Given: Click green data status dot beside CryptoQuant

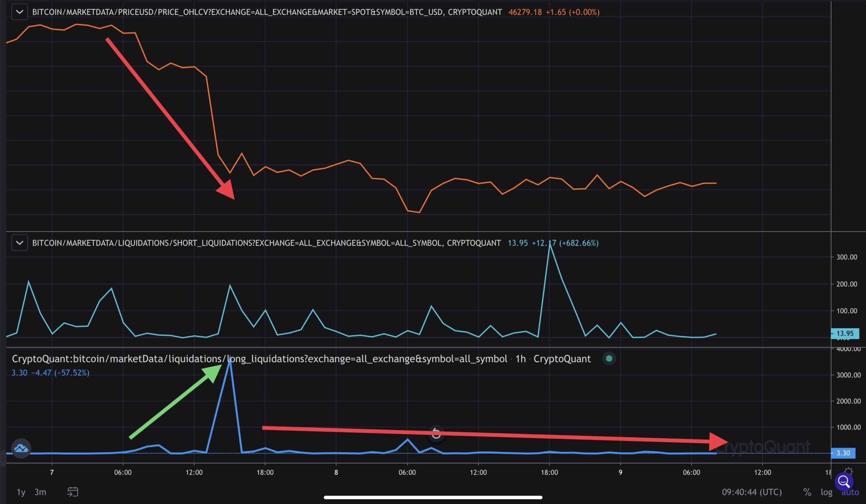Looking at the screenshot, I should 609,359.
